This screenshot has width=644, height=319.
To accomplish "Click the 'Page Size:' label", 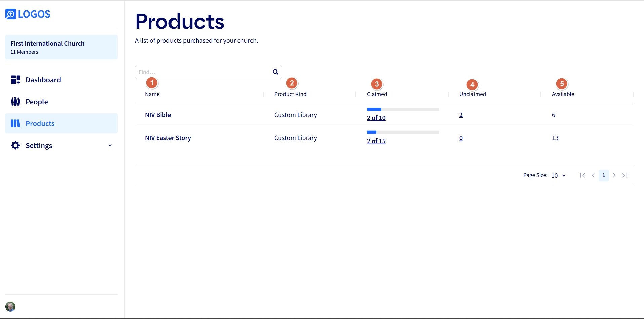I will pyautogui.click(x=535, y=175).
